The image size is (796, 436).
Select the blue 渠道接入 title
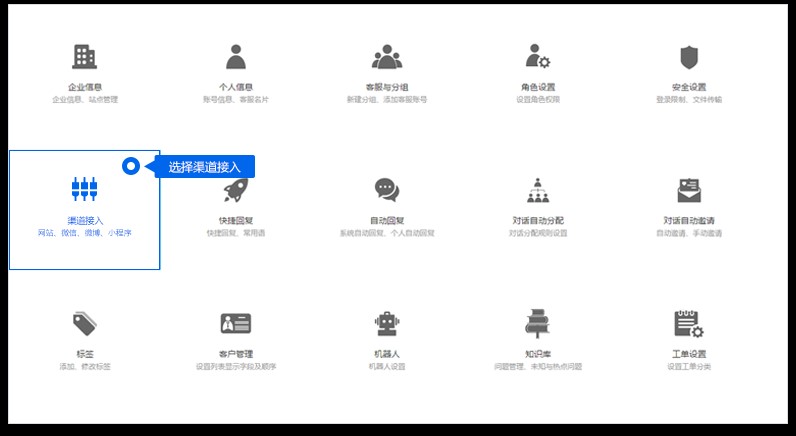85,221
